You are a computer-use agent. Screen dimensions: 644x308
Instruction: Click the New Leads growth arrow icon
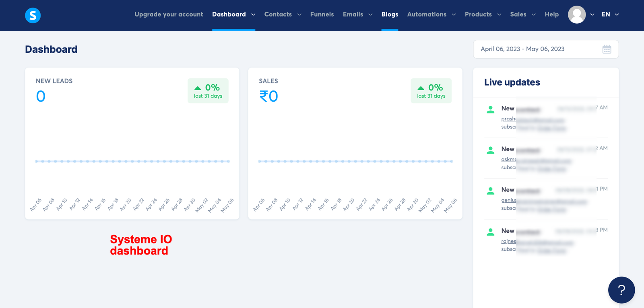[198, 88]
